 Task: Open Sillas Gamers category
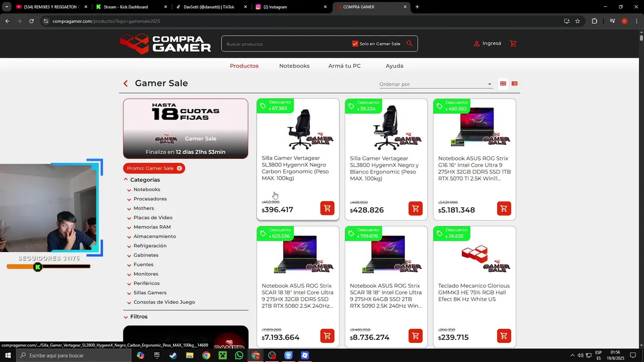point(150,293)
